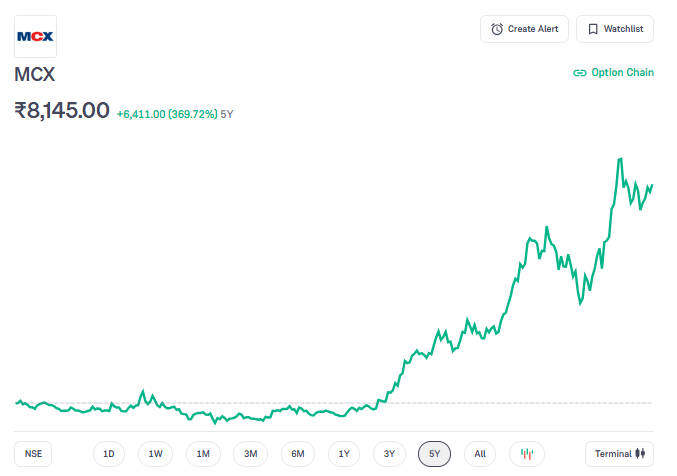The width and height of the screenshot is (677, 476).
Task: Toggle the NSE exchange selector
Action: pos(34,454)
